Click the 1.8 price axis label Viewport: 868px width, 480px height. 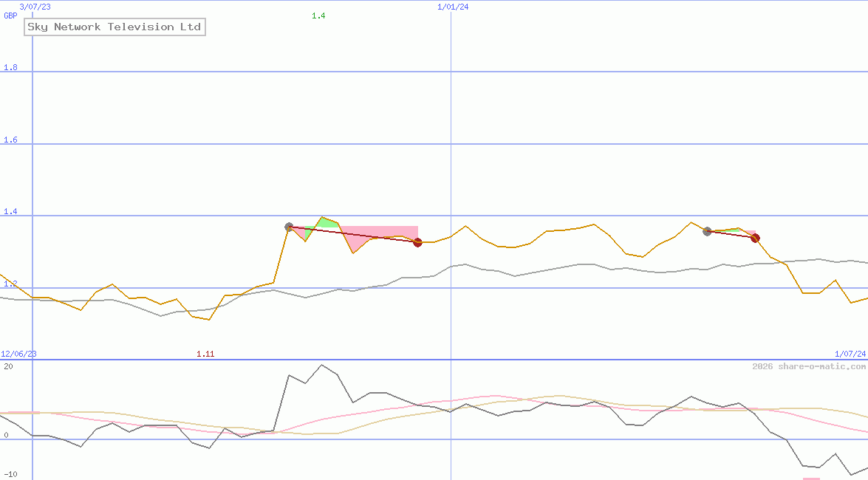(10, 67)
